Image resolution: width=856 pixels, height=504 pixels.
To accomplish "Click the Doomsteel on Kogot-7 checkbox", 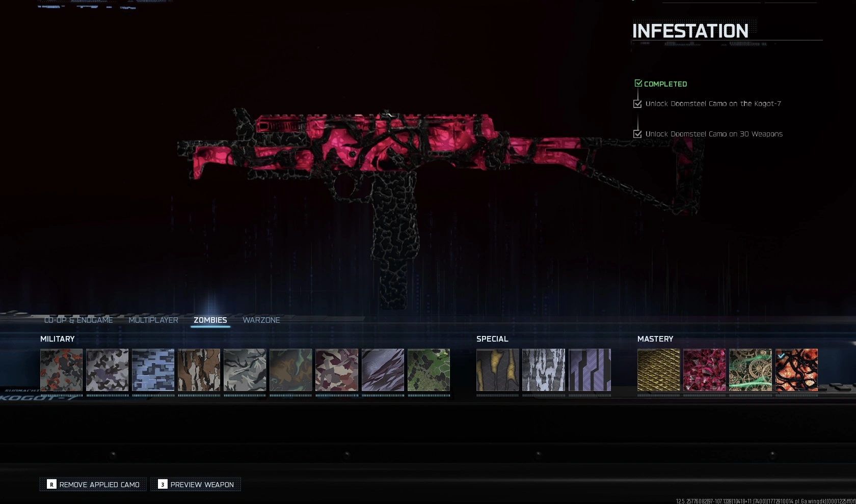I will click(x=637, y=104).
